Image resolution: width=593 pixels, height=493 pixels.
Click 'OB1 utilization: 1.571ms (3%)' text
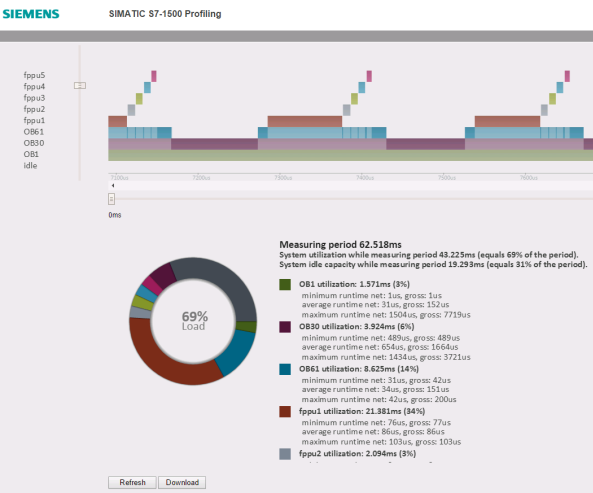(x=354, y=284)
